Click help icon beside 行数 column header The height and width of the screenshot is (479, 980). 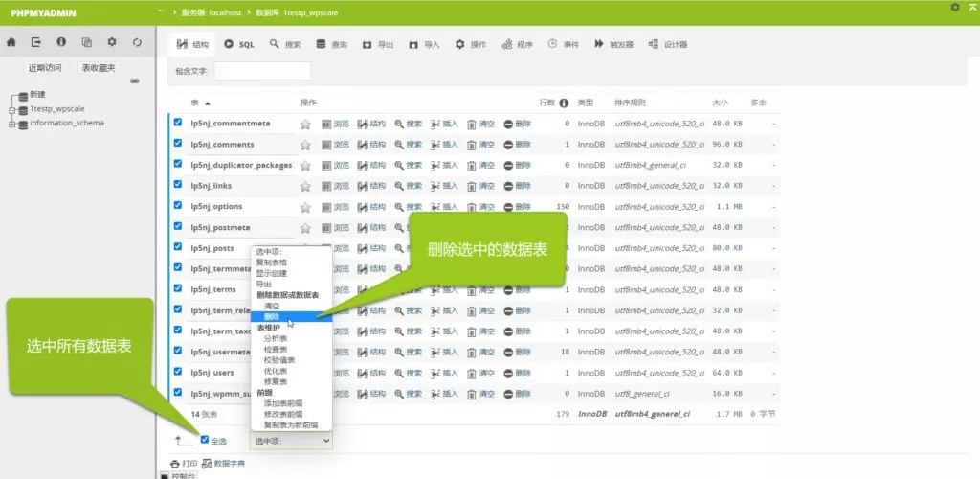(x=564, y=103)
